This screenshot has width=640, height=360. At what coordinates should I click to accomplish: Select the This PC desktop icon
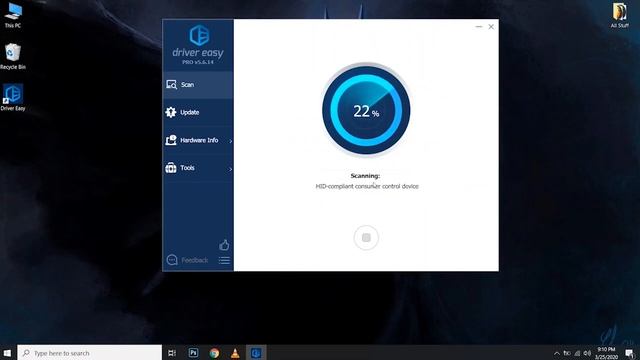[13, 16]
